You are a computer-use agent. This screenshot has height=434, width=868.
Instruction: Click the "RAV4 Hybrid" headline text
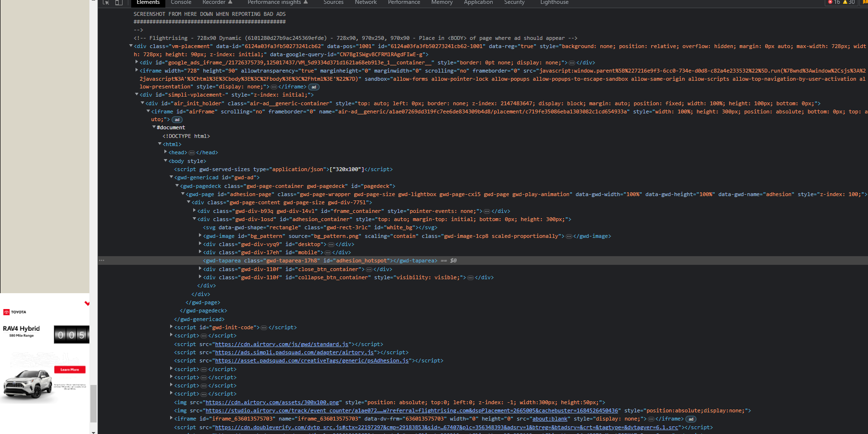pos(21,329)
